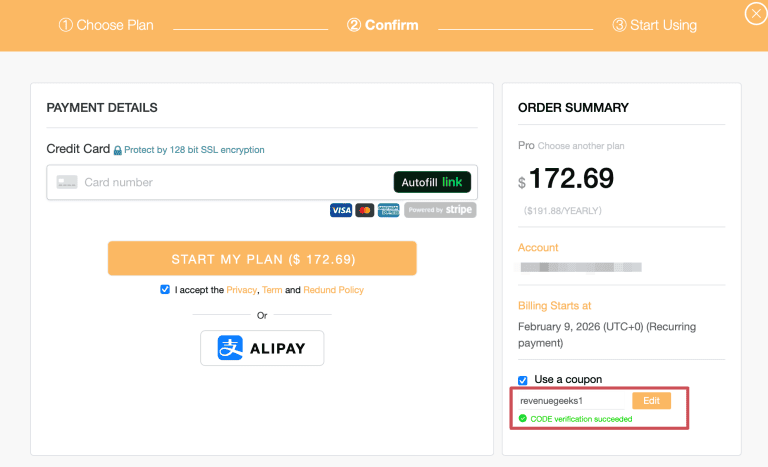Image resolution: width=768 pixels, height=467 pixels.
Task: Pay with the Alipay button
Action: click(262, 348)
